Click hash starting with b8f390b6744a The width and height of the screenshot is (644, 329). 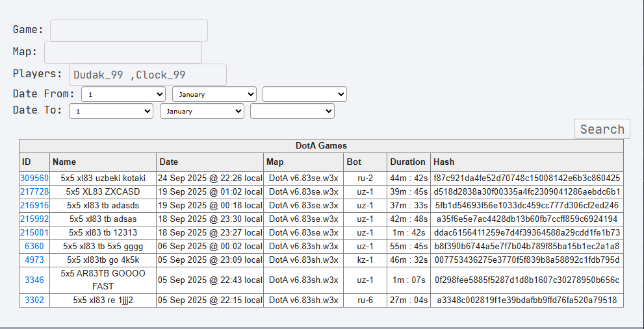527,246
